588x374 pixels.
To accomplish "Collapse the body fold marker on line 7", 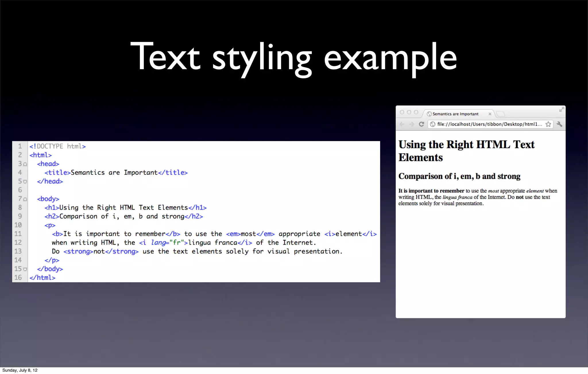I will (25, 199).
